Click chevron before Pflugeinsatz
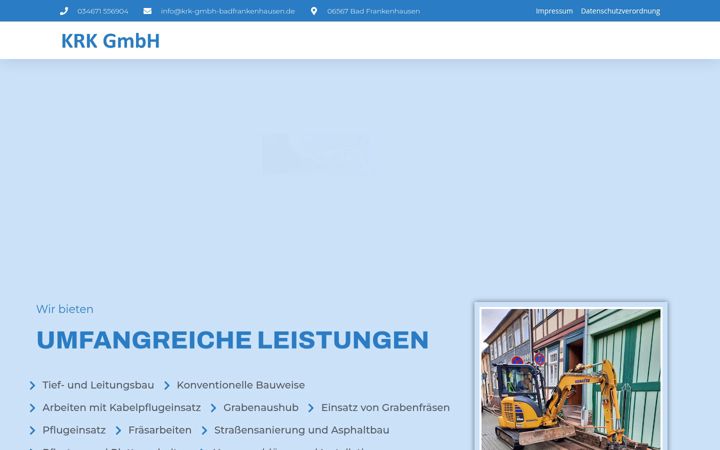This screenshot has width=720, height=450. click(x=32, y=430)
